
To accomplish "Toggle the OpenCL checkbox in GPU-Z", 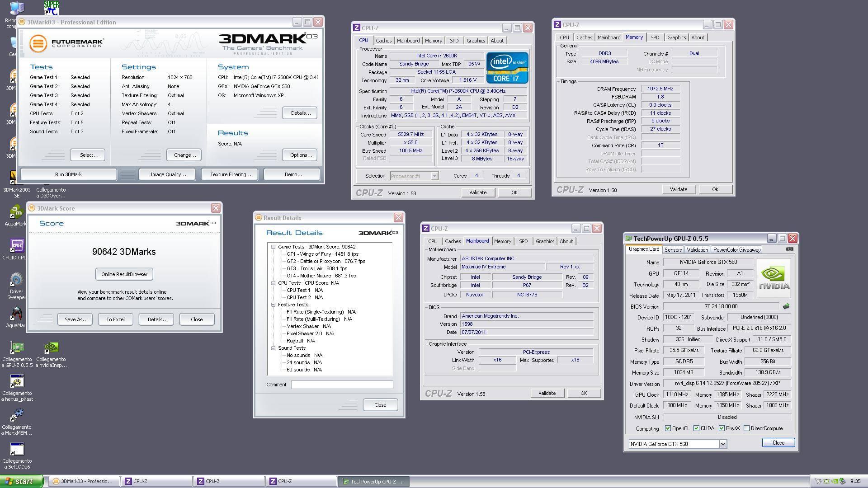I will (668, 428).
